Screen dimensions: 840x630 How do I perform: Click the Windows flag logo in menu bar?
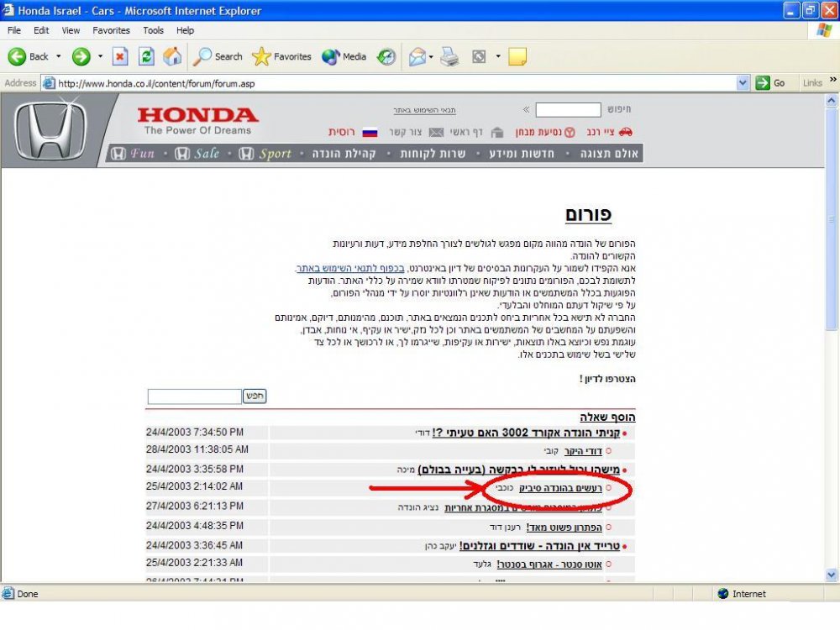point(824,30)
